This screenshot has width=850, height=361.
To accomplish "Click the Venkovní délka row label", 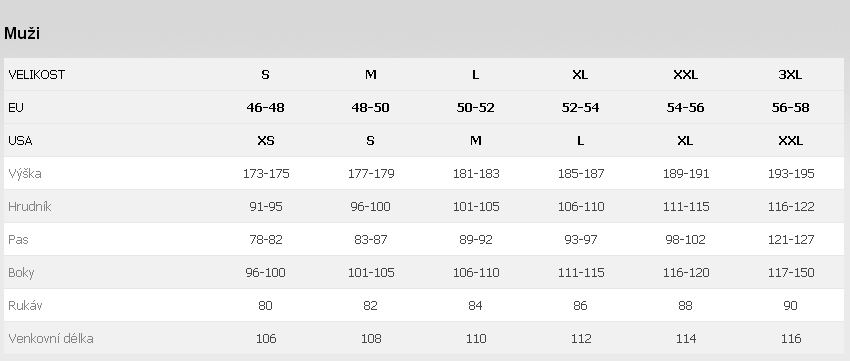I will point(51,339).
